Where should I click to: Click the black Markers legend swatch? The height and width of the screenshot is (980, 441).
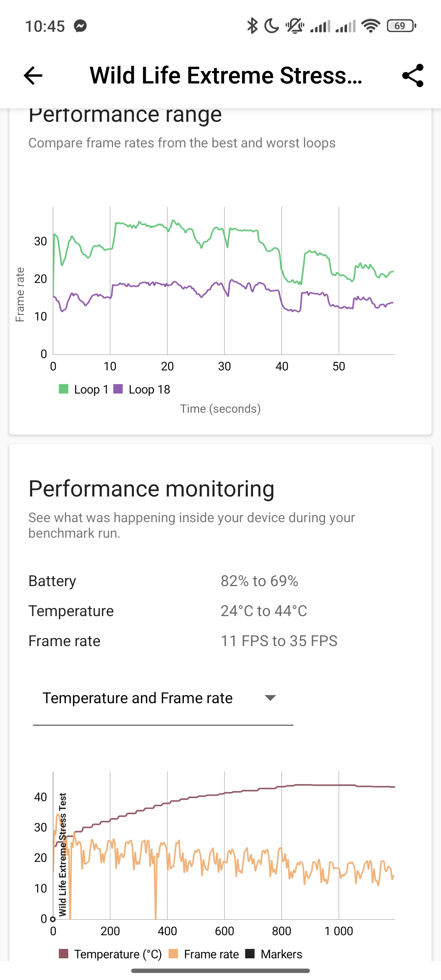point(250,954)
